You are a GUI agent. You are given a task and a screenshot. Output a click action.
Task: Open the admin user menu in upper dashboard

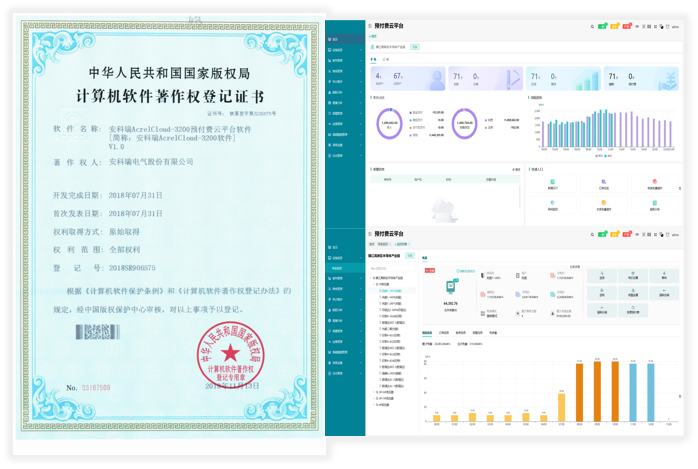click(x=675, y=27)
